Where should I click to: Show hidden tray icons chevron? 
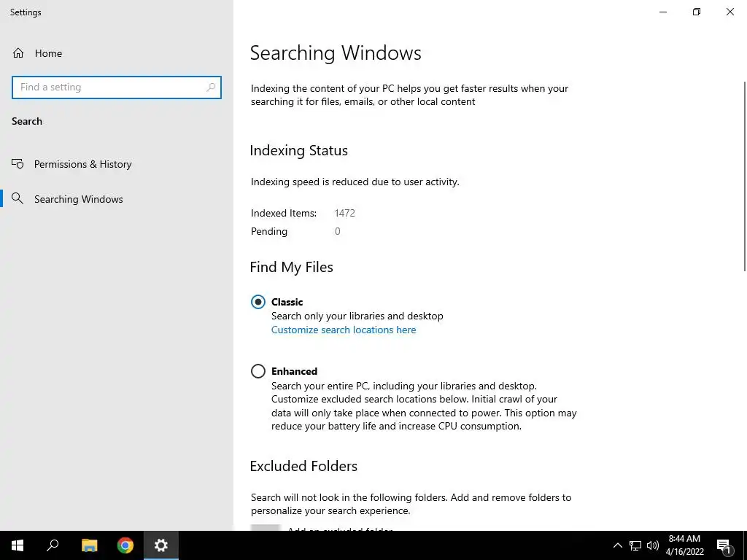(x=617, y=545)
